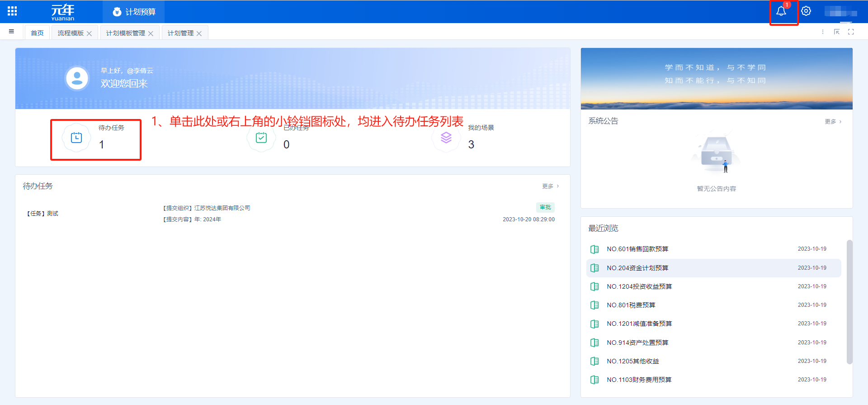Click the user avatar icon
The height and width of the screenshot is (405, 868).
click(x=77, y=78)
